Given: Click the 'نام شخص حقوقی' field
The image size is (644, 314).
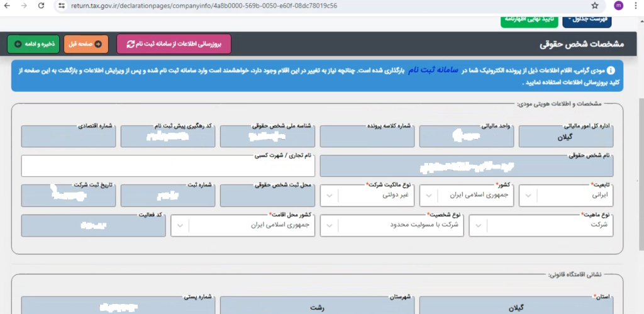Looking at the screenshot, I should click(467, 165).
